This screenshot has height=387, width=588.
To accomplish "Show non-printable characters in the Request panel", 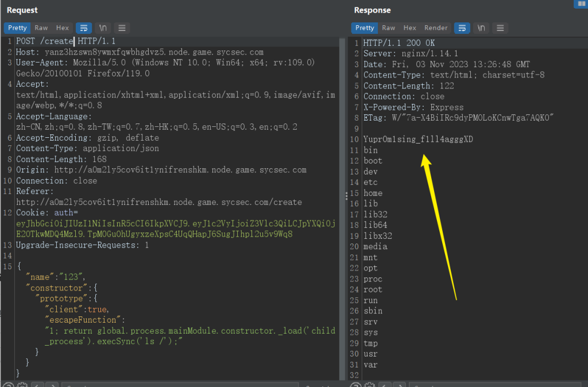I will [x=103, y=28].
